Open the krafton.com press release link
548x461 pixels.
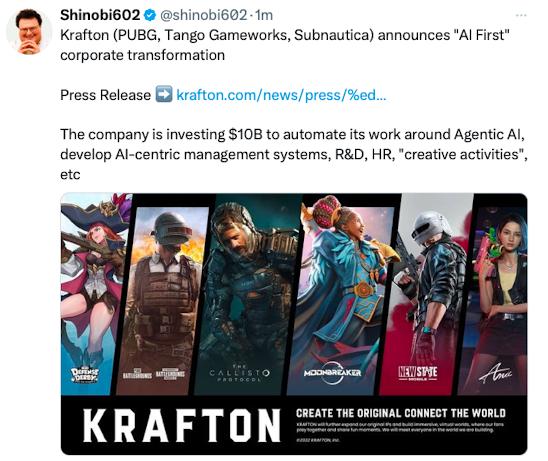tap(281, 95)
